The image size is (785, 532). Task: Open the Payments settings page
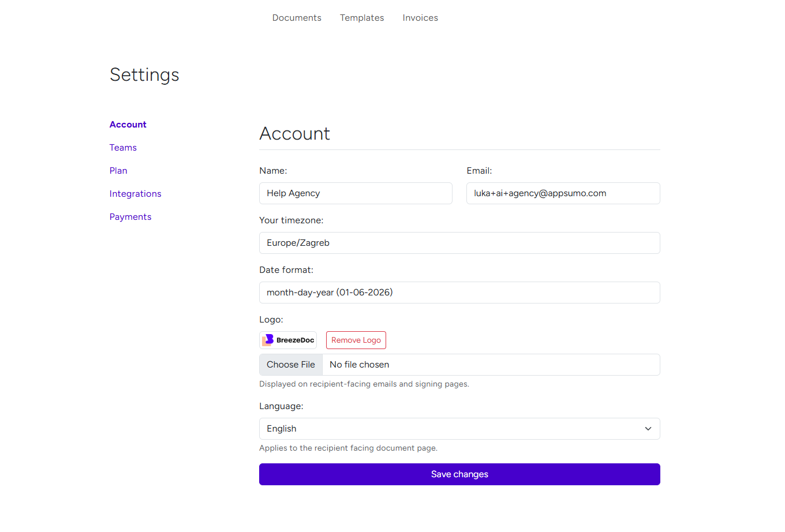pyautogui.click(x=130, y=216)
